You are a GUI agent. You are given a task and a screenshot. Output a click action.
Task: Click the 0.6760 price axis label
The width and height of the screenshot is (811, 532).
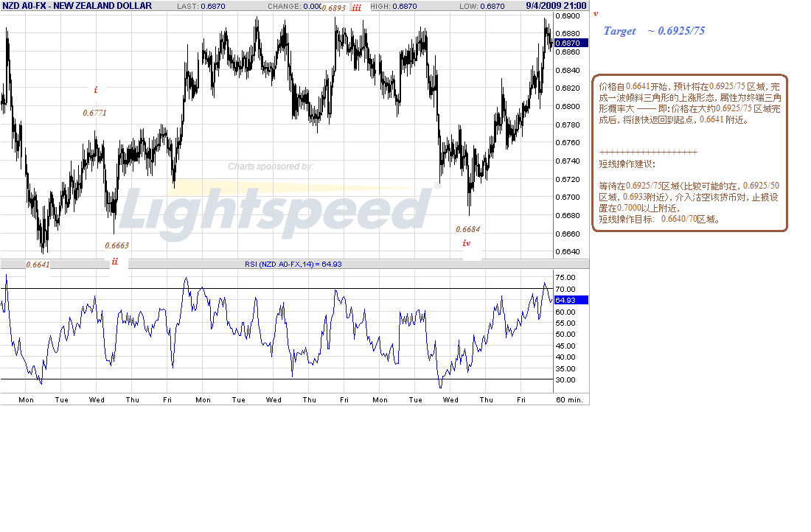(568, 143)
